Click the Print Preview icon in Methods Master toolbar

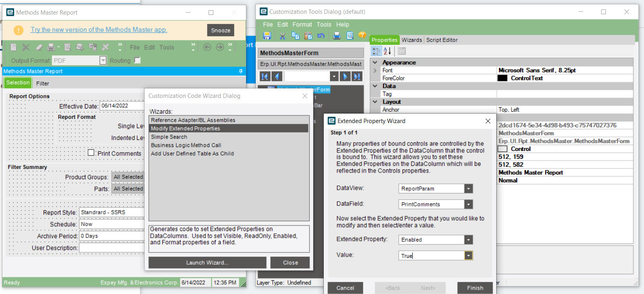point(68,47)
